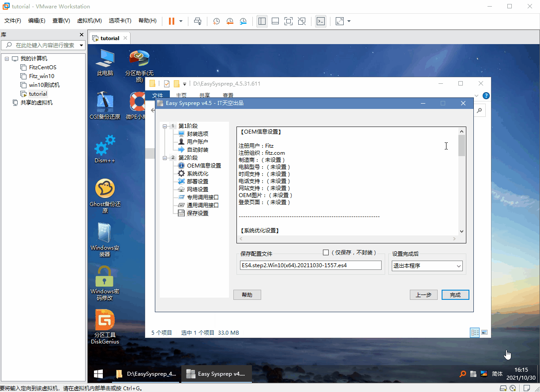The image size is (540, 392).
Task: Open the 设置完成后 dropdown list
Action: click(x=427, y=266)
